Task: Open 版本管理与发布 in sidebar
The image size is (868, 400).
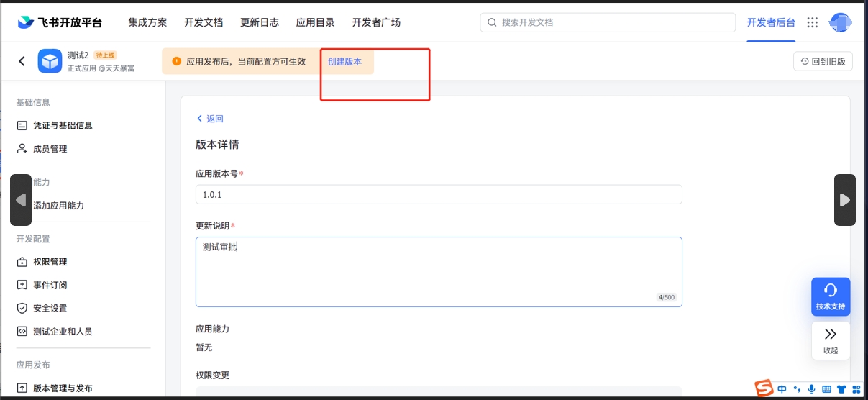Action: [x=62, y=388]
